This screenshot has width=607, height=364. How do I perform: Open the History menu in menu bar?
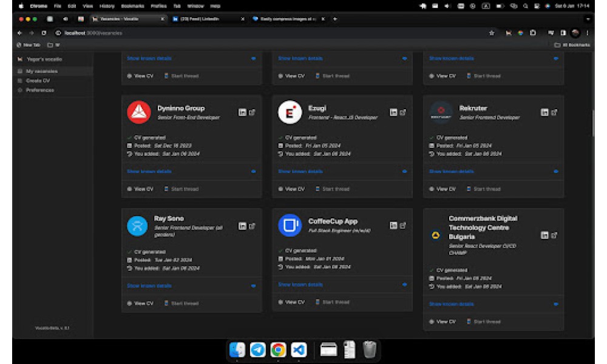107,6
